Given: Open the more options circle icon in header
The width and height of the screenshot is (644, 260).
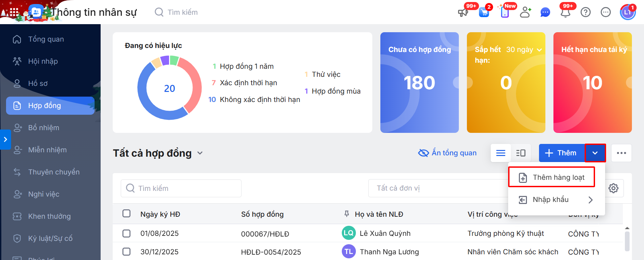Looking at the screenshot, I should click(x=606, y=12).
